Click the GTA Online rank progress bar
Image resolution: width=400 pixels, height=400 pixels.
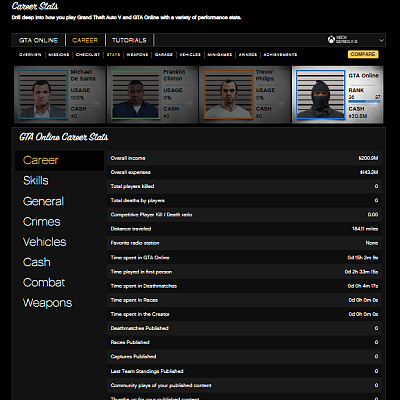click(x=364, y=101)
